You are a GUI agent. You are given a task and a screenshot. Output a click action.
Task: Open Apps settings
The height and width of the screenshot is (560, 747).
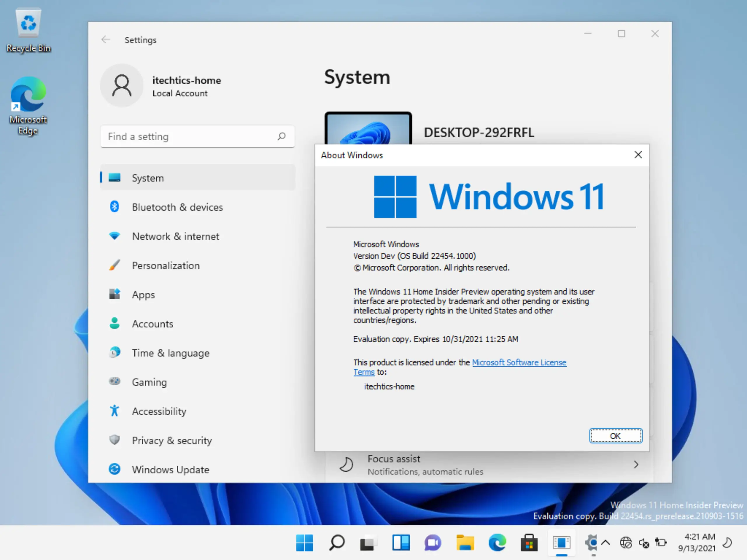click(x=198, y=294)
